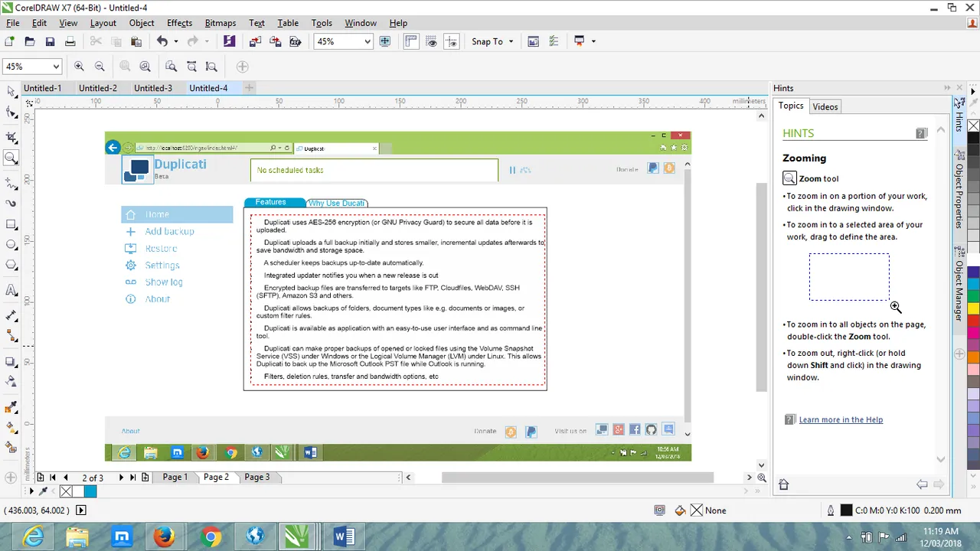Viewport: 980px width, 551px height.
Task: Save the current document
Action: pos(50,41)
